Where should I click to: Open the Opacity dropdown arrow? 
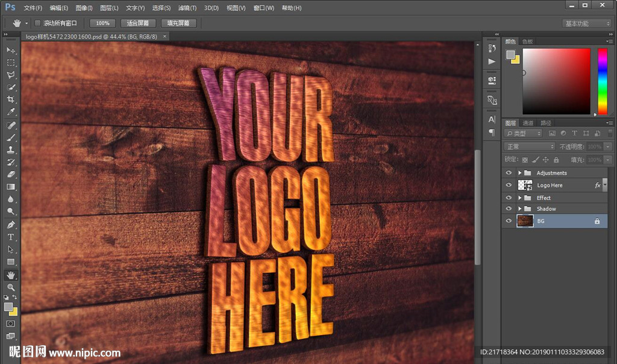click(608, 146)
